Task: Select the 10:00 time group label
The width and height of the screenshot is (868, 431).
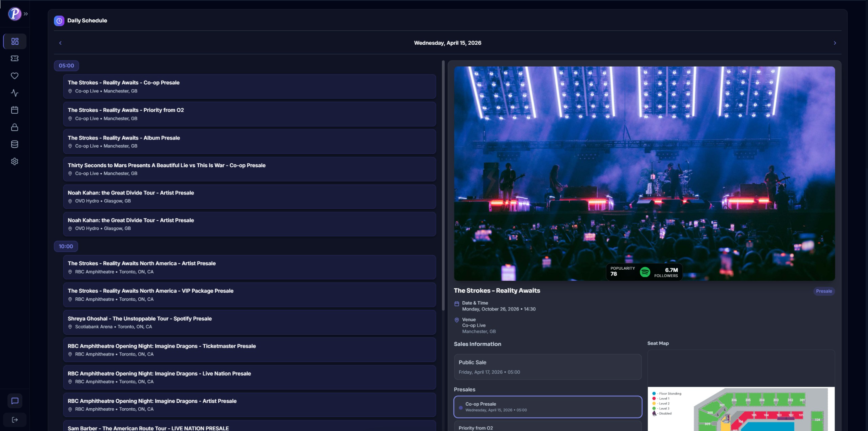Action: tap(66, 246)
